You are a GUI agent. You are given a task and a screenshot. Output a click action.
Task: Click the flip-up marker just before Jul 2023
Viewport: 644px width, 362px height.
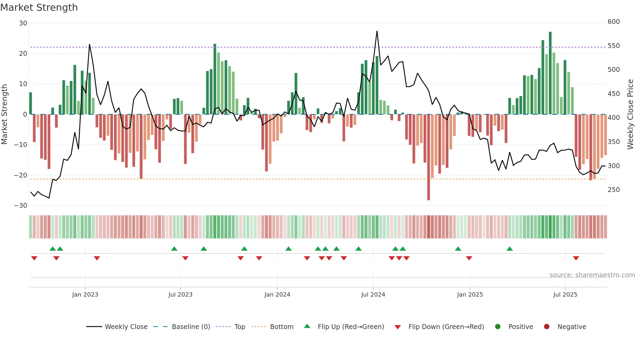click(174, 249)
